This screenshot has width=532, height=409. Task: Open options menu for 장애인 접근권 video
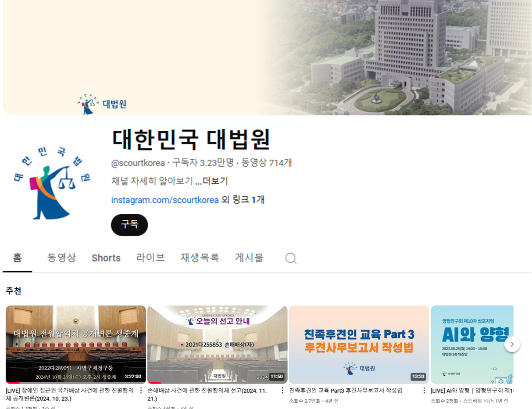141,391
